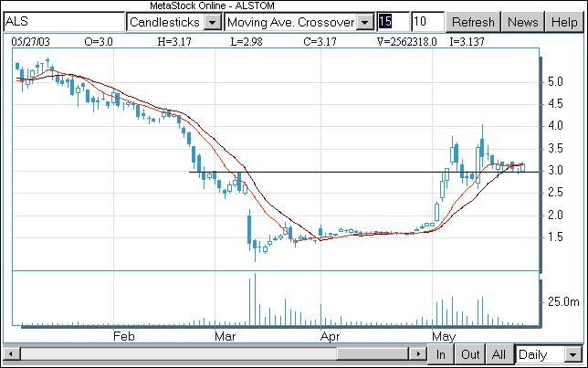This screenshot has width=588, height=368.
Task: Click the 4.0 price axis label
Action: click(x=555, y=125)
